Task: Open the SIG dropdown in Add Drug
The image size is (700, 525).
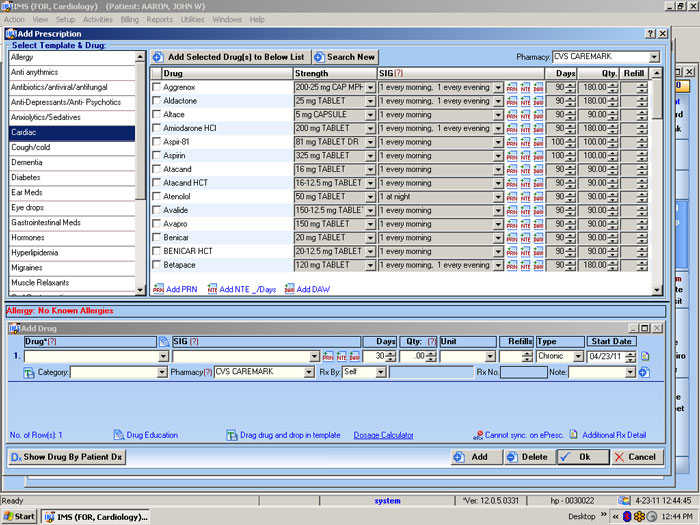Action: click(315, 356)
